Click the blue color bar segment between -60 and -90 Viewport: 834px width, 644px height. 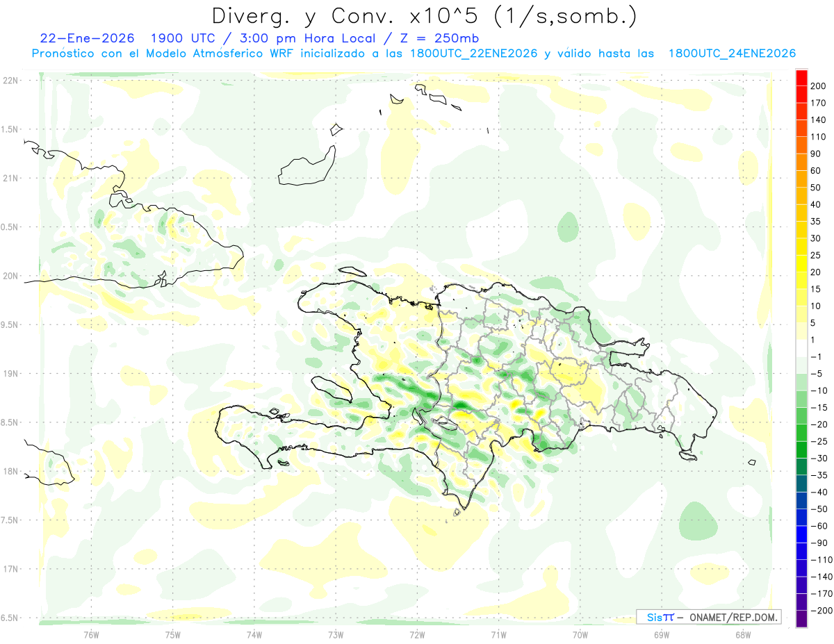pos(801,535)
